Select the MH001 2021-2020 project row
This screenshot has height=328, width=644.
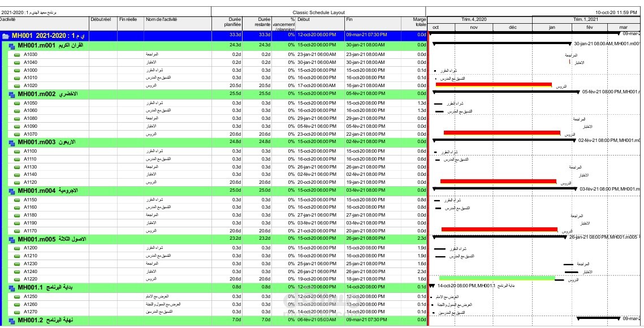[x=214, y=36]
